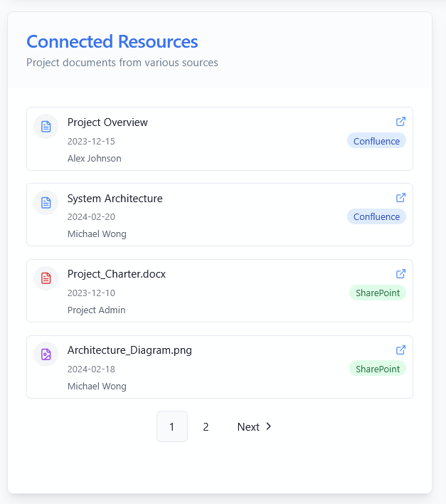Screen dimensions: 446x504
Task: Click the red file icon for Project_Charter.docx
Action: [46, 278]
